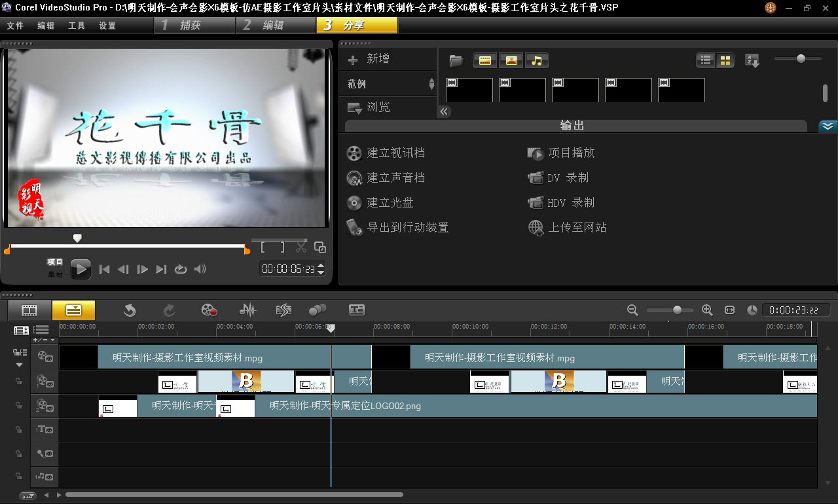This screenshot has width=838, height=504.
Task: Open the sort clips in library menu
Action: coord(753,61)
